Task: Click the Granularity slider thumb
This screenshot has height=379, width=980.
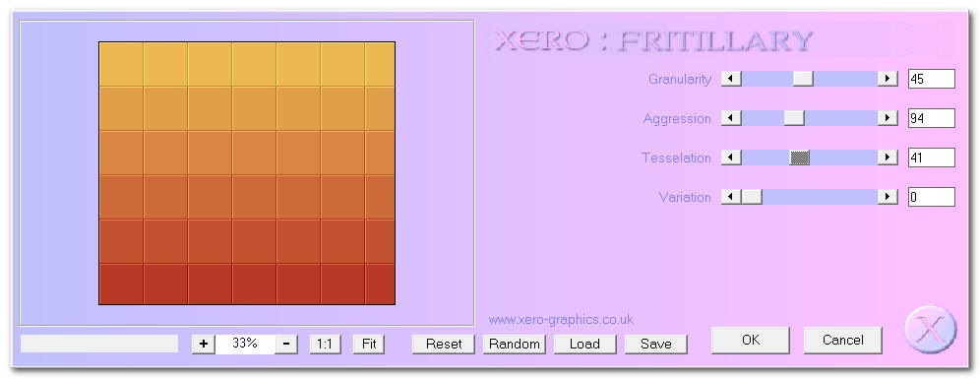Action: (x=803, y=79)
